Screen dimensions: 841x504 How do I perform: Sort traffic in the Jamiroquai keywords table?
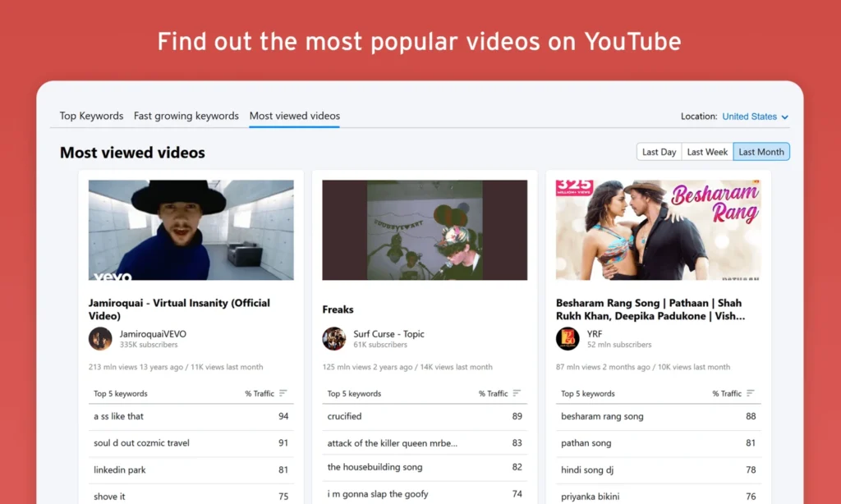point(283,393)
